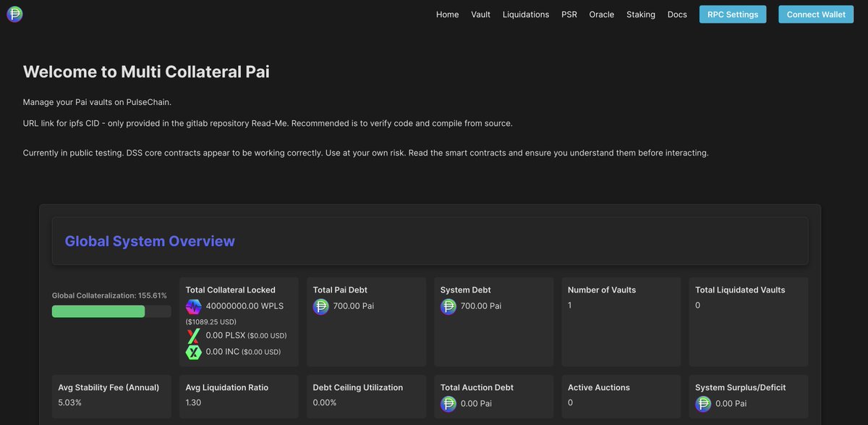This screenshot has width=868, height=425.
Task: Navigate to the PSR page
Action: [x=569, y=14]
